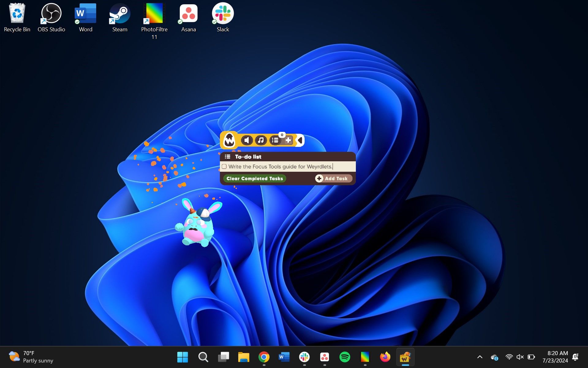Toggle visibility of Weyrdlets pet on desktop
This screenshot has height=368, width=588.
click(x=229, y=140)
